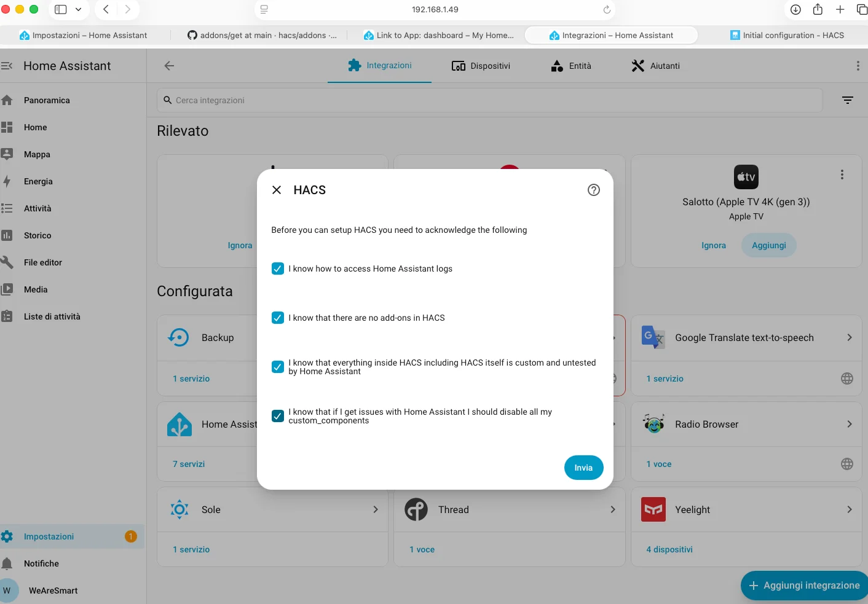Submit the form with Invia button
This screenshot has width=868, height=604.
(583, 468)
